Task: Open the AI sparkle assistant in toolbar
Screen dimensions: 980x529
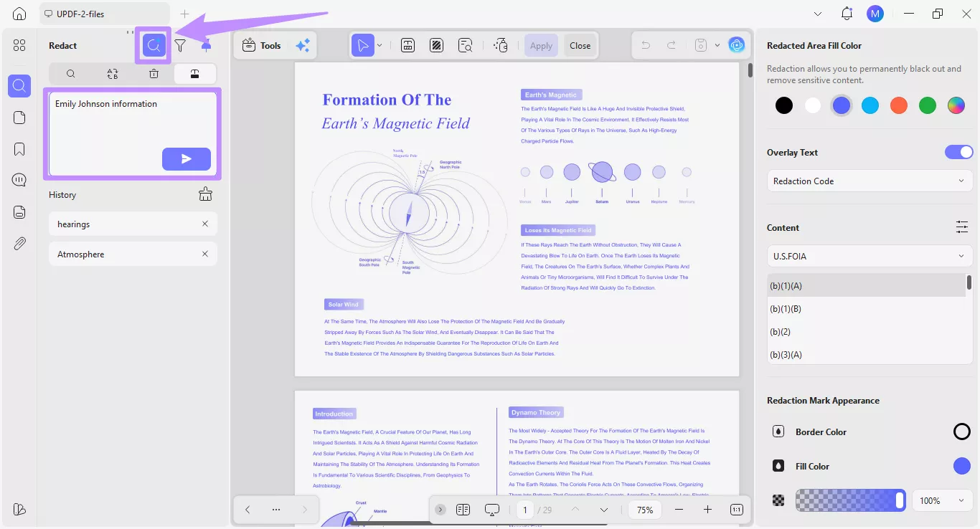Action: point(303,45)
